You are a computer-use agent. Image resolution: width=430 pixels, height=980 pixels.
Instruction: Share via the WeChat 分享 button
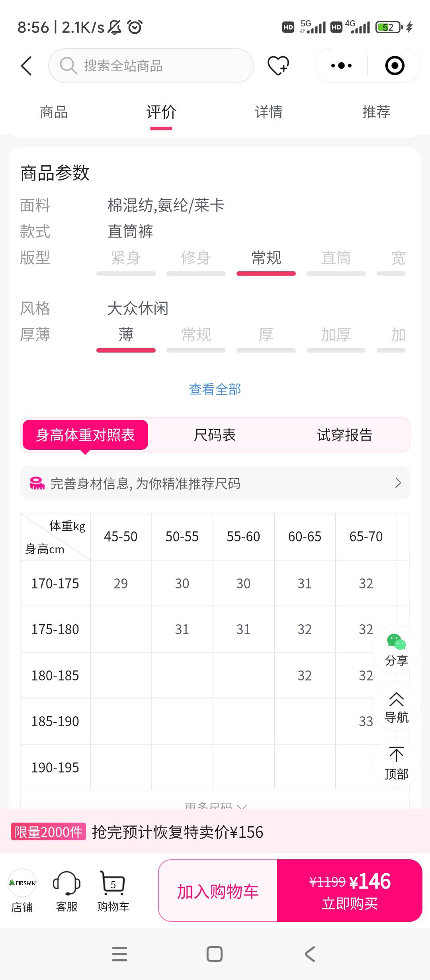click(396, 649)
